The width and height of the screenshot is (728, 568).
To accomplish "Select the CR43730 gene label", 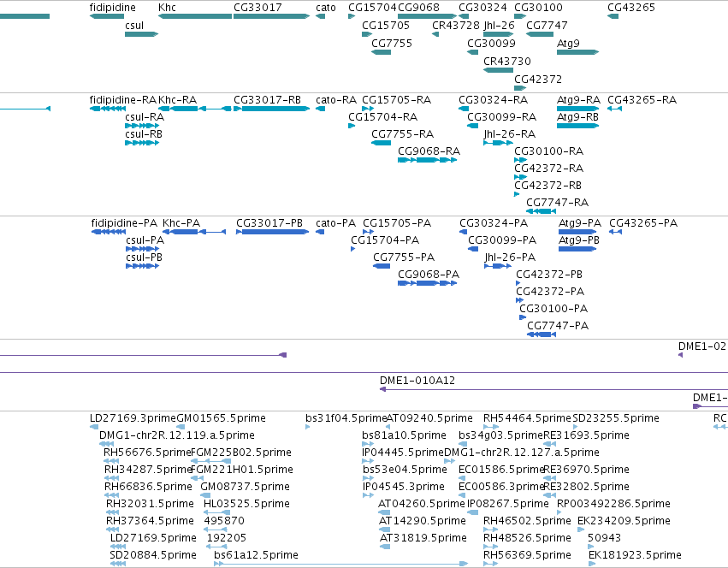I will (x=507, y=62).
